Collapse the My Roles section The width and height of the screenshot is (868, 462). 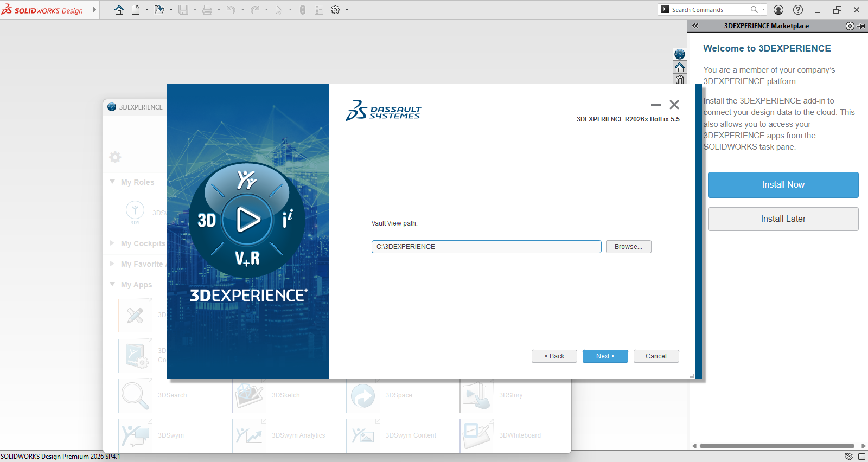click(112, 182)
